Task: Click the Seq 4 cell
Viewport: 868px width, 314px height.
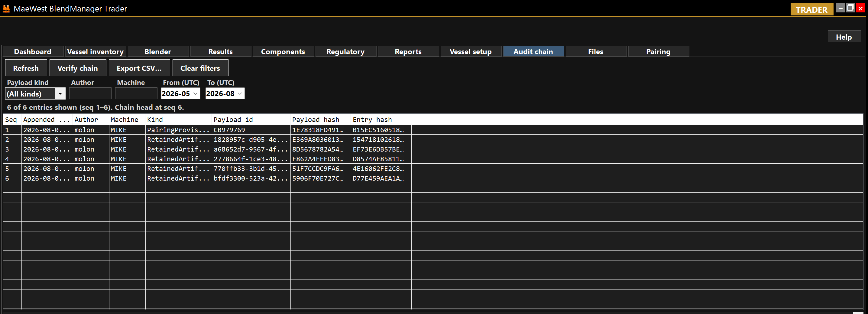Action: [12, 159]
